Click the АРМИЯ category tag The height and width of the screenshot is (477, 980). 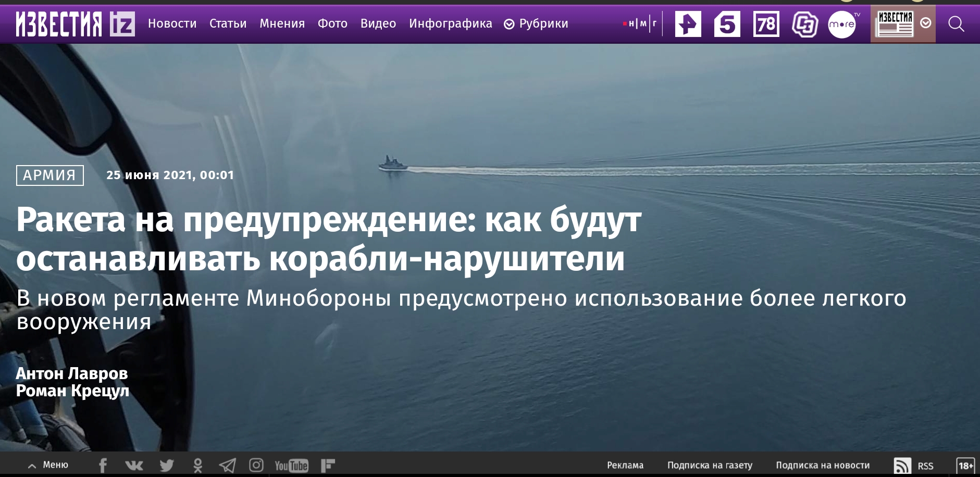click(x=49, y=175)
